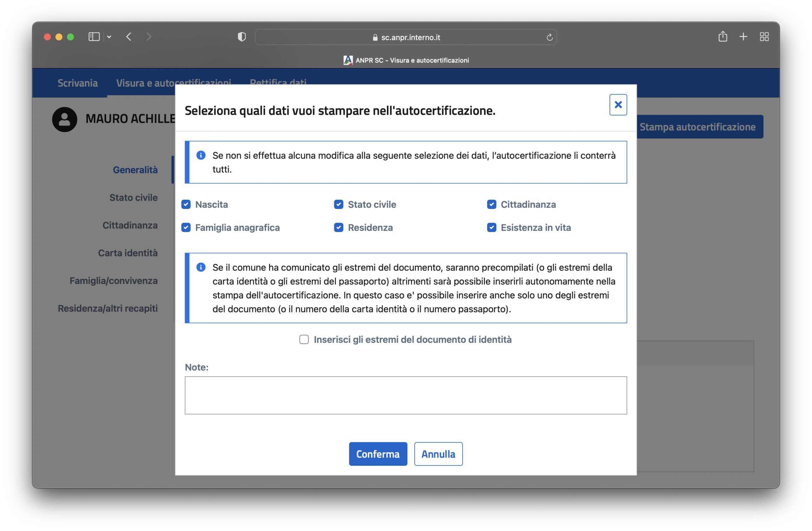Click inside the Note text area
This screenshot has height=531, width=812.
pos(406,395)
